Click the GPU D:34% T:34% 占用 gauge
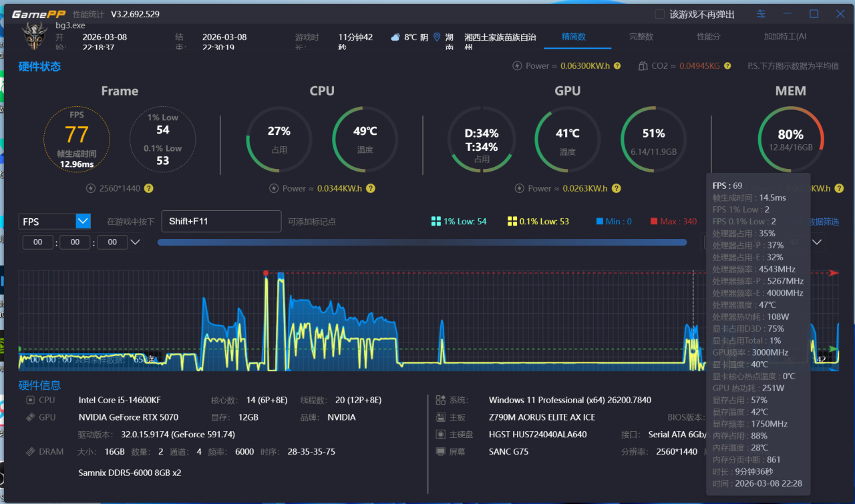This screenshot has height=504, width=855. pyautogui.click(x=481, y=140)
